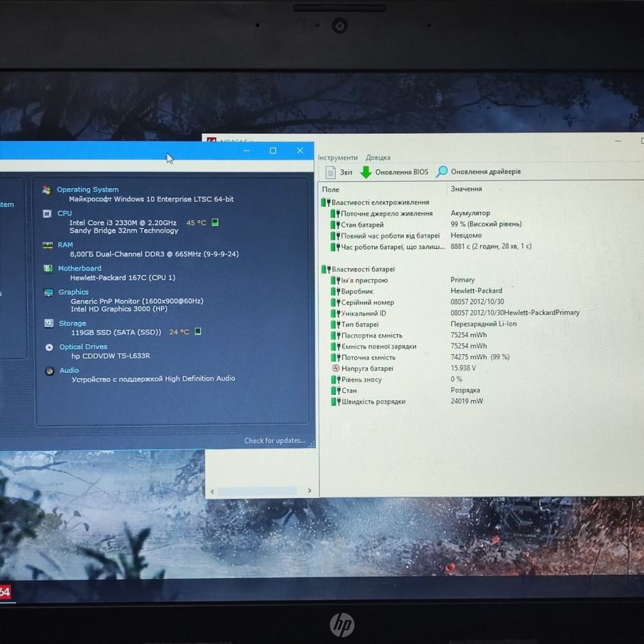This screenshot has height=644, width=644.
Task: Click the AIDA64 icon on the taskbar
Action: pos(5,592)
